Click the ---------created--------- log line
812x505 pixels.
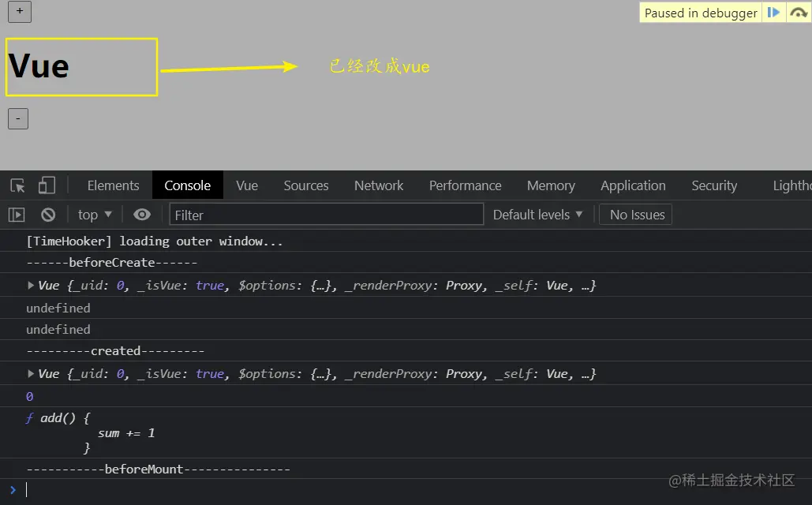coord(115,350)
